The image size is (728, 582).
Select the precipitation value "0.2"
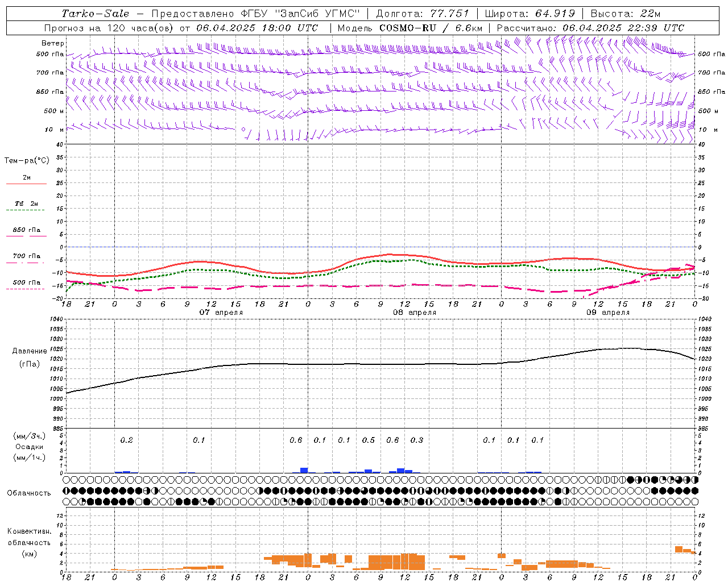tap(126, 440)
